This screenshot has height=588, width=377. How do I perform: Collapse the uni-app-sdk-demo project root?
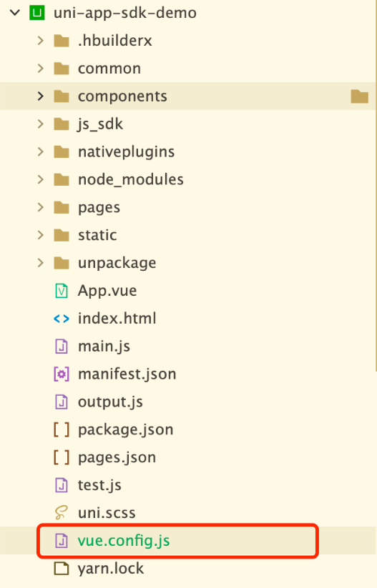tap(15, 13)
